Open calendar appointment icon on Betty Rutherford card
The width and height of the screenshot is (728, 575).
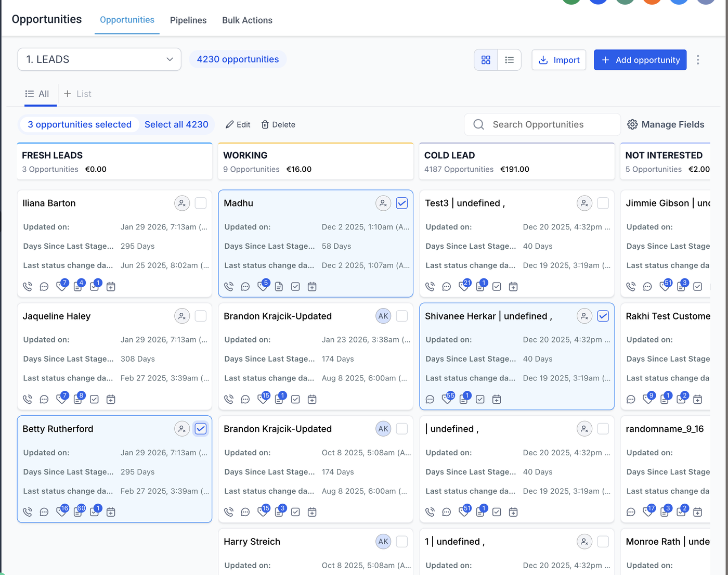click(x=111, y=512)
